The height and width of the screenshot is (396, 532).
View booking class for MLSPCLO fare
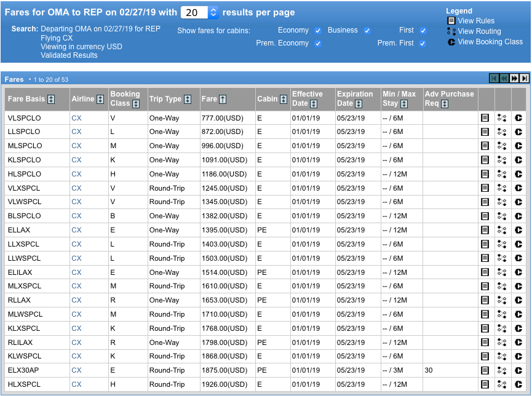pos(519,146)
